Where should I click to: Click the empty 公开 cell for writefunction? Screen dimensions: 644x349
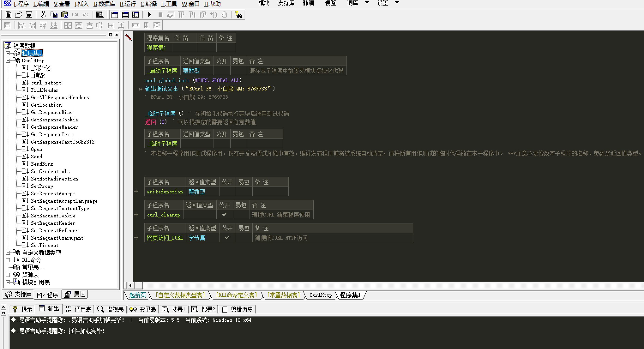(227, 192)
